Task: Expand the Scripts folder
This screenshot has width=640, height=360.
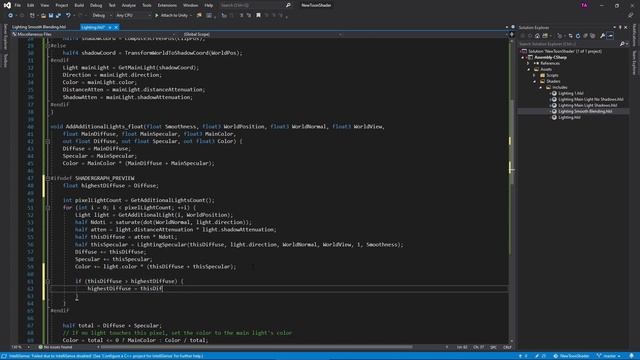Action: click(534, 76)
